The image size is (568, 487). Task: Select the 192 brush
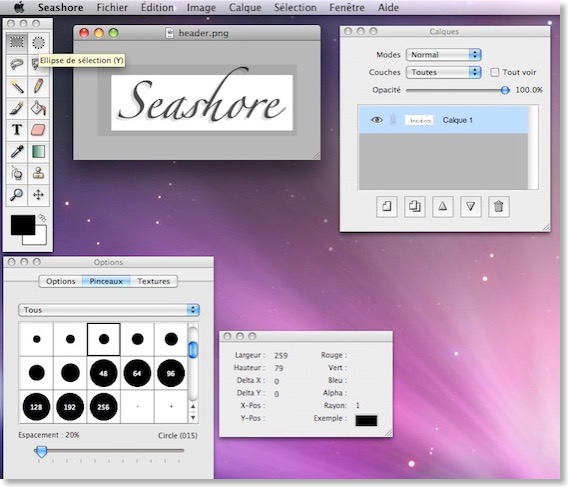[70, 407]
